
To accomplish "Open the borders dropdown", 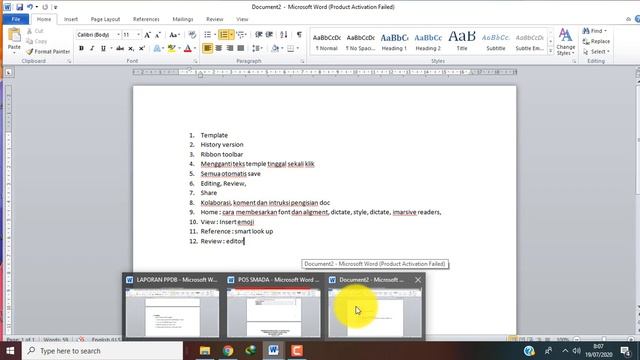I will click(x=298, y=48).
